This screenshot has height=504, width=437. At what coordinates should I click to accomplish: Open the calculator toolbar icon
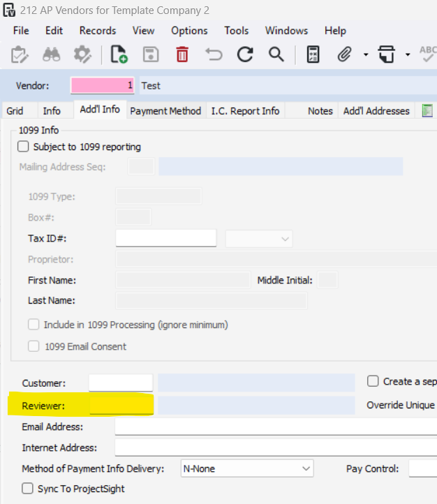pos(313,54)
